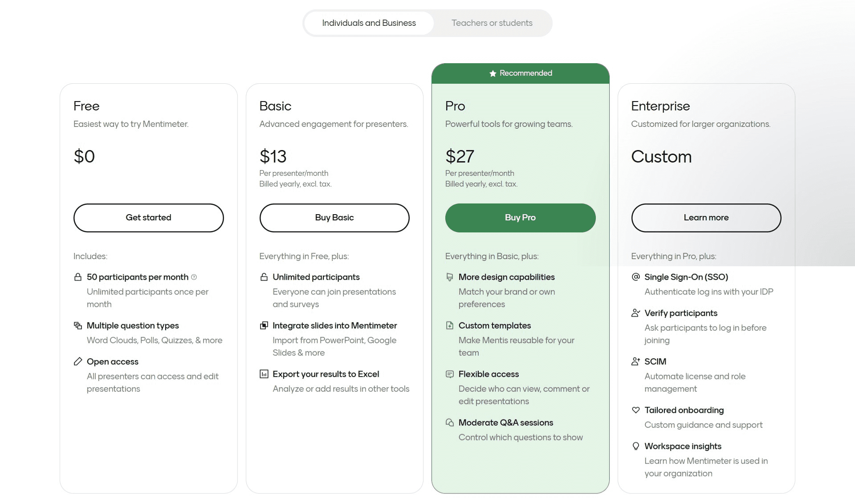Click the 'Custom' price text
855x504 pixels.
point(661,157)
